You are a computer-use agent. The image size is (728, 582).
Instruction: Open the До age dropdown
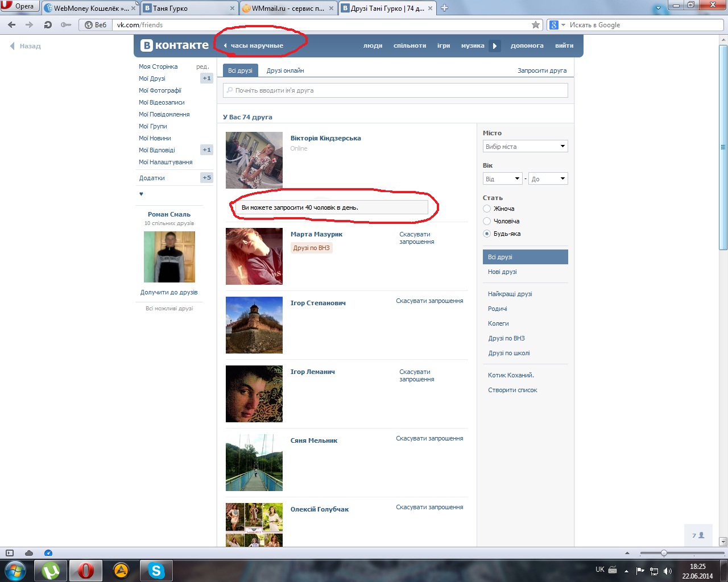click(548, 179)
